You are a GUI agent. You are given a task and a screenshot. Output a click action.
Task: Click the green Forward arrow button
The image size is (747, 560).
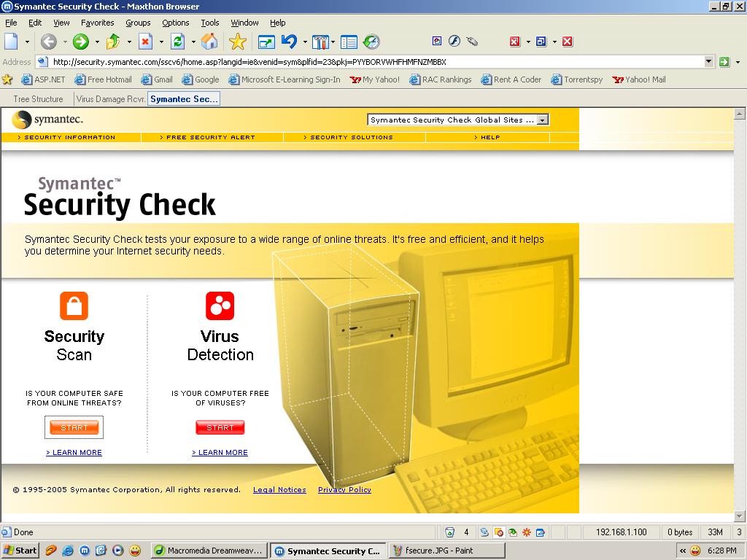81,42
